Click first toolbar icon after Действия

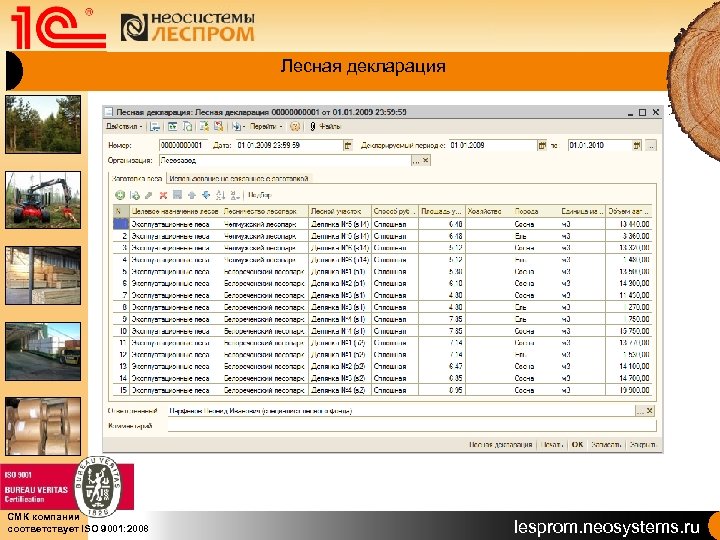[x=155, y=126]
